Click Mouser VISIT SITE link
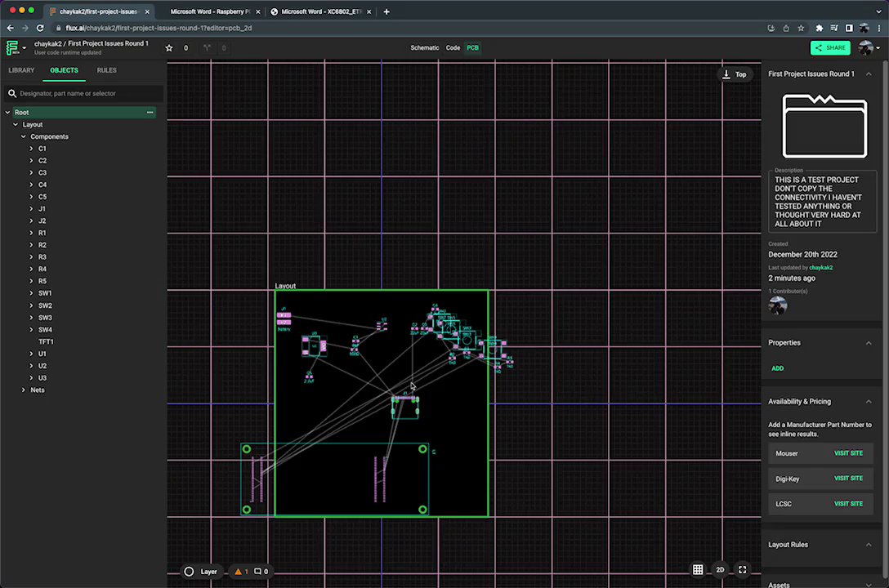The width and height of the screenshot is (889, 588). coord(847,453)
